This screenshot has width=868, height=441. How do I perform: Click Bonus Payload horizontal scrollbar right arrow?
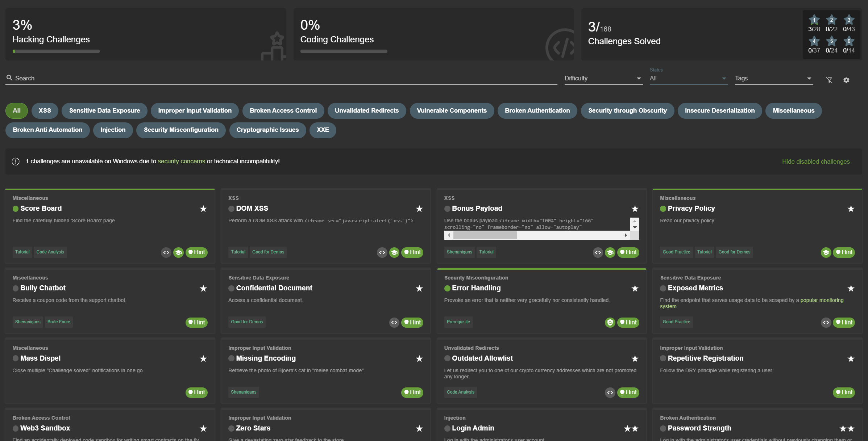pyautogui.click(x=626, y=235)
